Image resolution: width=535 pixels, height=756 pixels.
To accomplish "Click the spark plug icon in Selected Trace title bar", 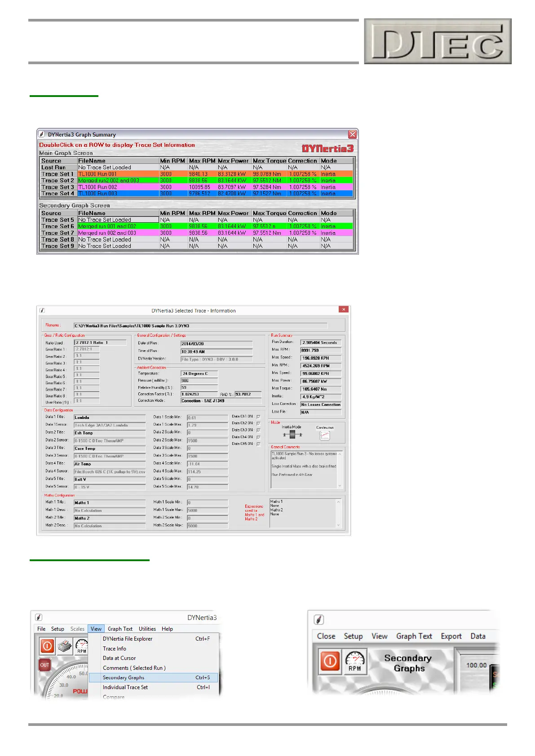I will coord(42,310).
